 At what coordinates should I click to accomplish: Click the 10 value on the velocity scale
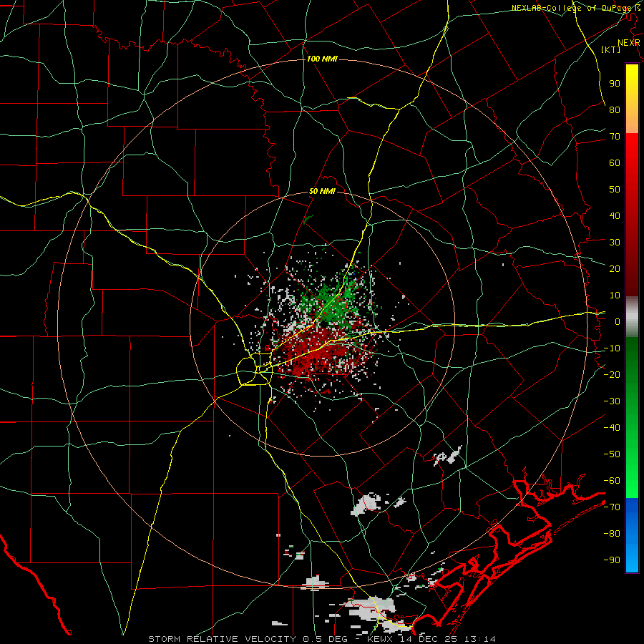tap(615, 296)
